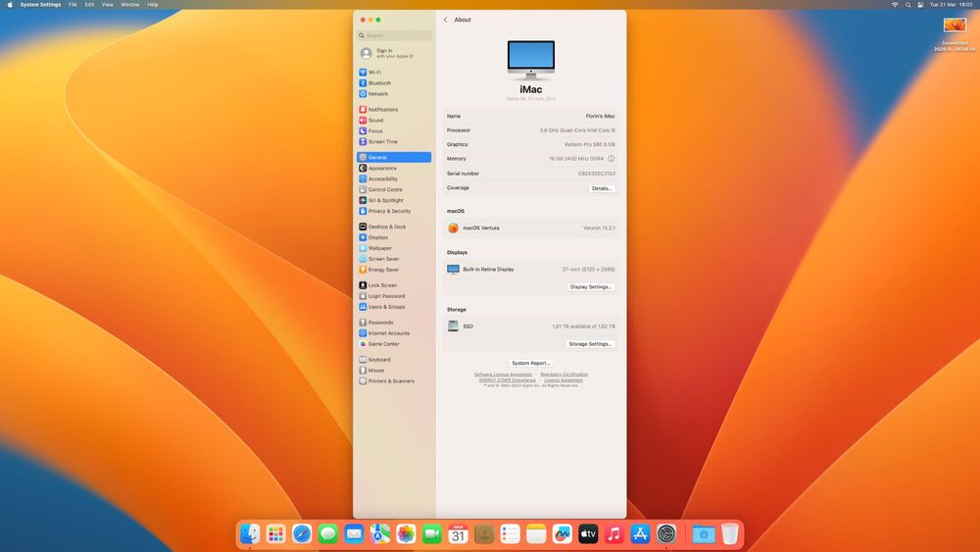Launch Freeform from the Dock
Viewport: 980px width, 552px height.
point(562,534)
